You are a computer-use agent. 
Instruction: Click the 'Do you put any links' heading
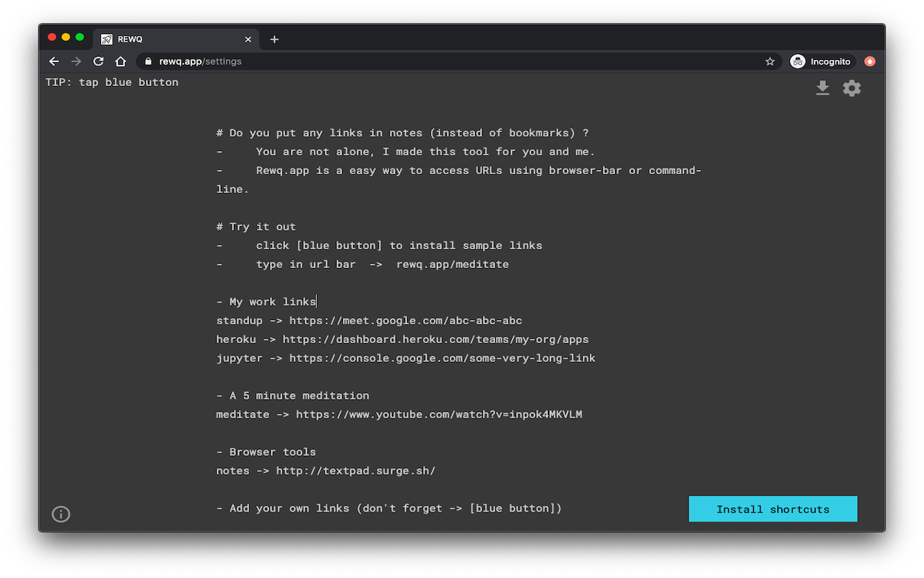403,133
